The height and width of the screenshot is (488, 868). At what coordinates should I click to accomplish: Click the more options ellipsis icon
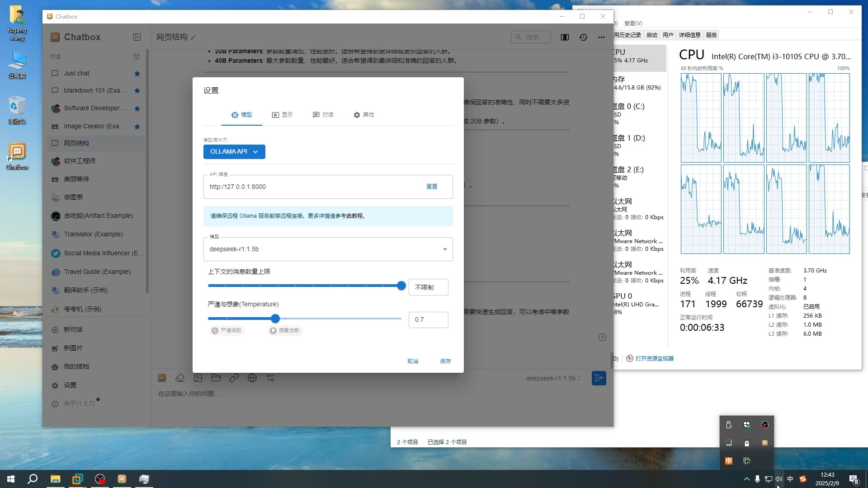602,37
